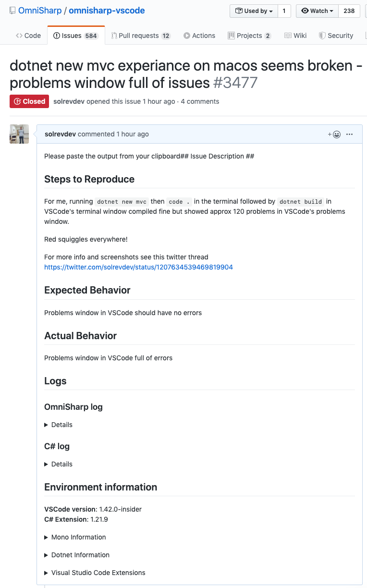Screen dimensions: 367x588
Task: Expand C# log Details
Action: pos(59,464)
